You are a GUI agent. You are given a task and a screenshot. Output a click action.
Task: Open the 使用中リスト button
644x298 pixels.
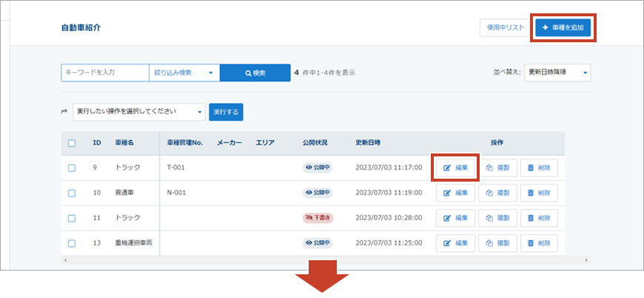[505, 27]
